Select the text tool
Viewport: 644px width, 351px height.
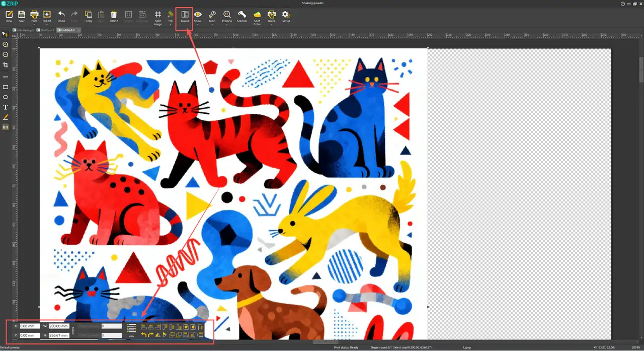6,107
